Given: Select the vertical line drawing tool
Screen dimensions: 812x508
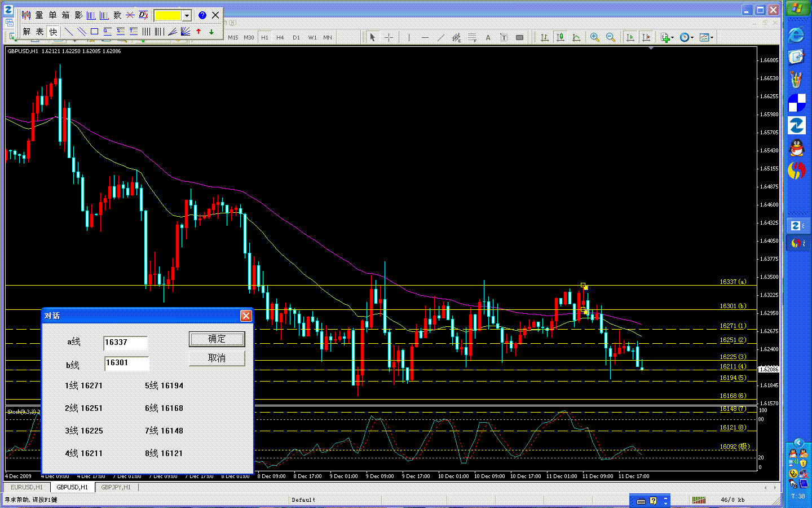Looking at the screenshot, I should [x=409, y=37].
